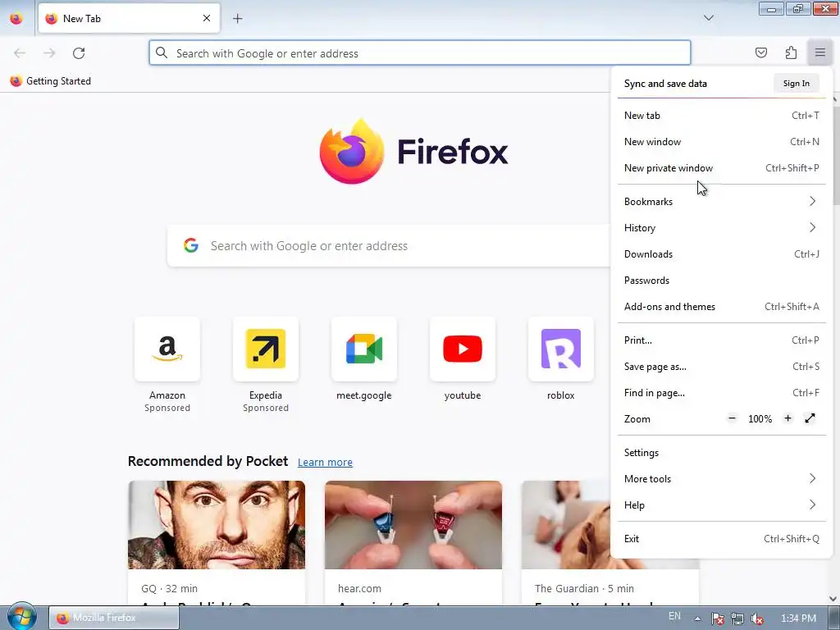Click page scrollbar down arrow
840x630 pixels.
833,598
